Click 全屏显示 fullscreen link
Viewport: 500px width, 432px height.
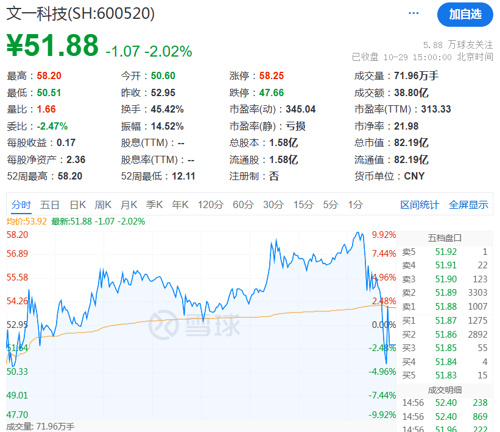pyautogui.click(x=468, y=205)
